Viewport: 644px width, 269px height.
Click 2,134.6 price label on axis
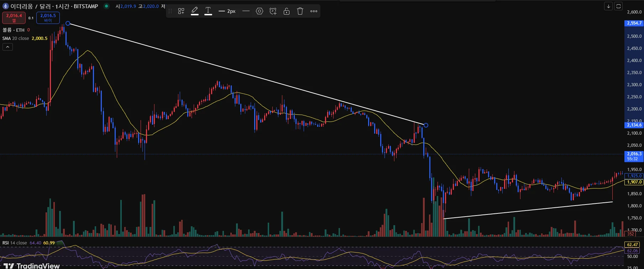click(x=634, y=125)
